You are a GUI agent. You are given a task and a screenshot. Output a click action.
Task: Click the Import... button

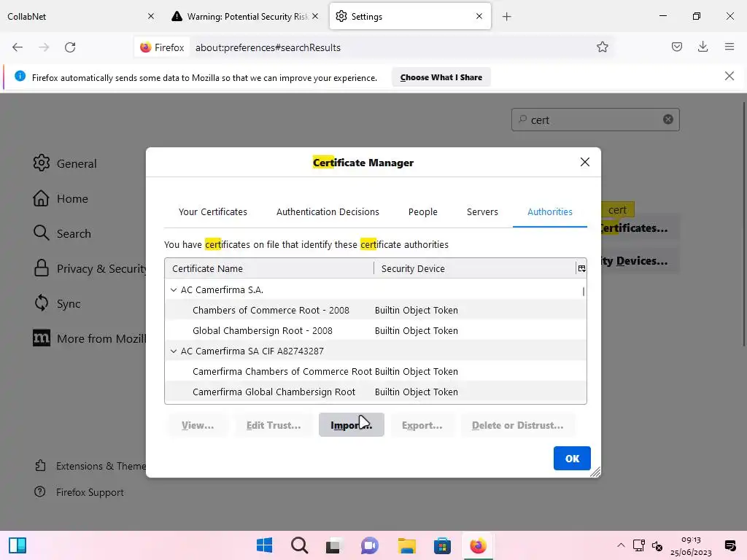pos(351,425)
